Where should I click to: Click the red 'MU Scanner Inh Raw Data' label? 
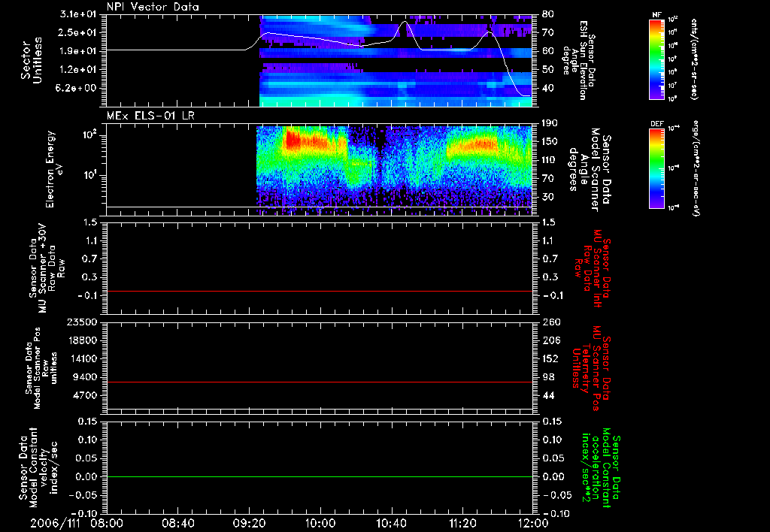[592, 268]
